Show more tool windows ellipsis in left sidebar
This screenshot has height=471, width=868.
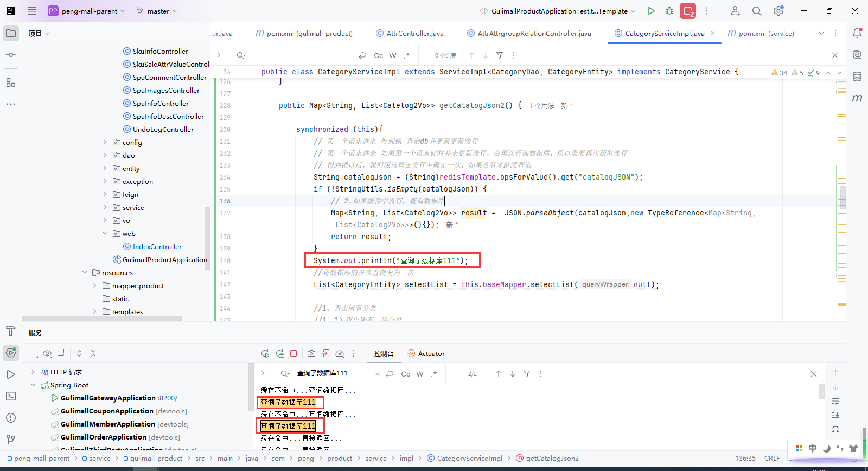tap(11, 104)
